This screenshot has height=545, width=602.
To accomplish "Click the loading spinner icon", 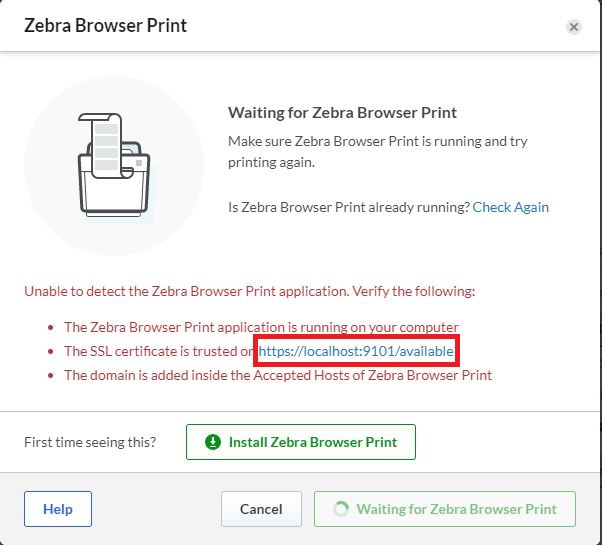I will (x=341, y=509).
